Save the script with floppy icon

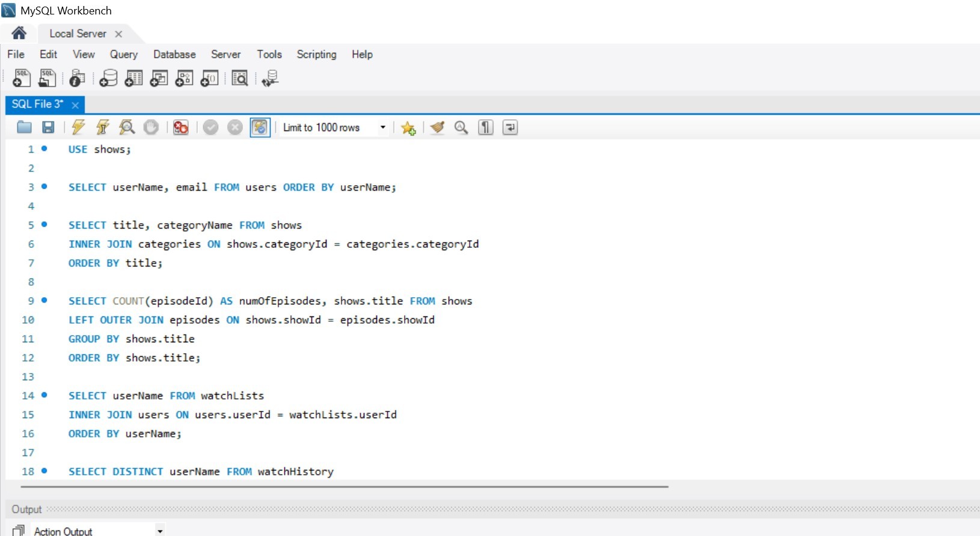[48, 127]
